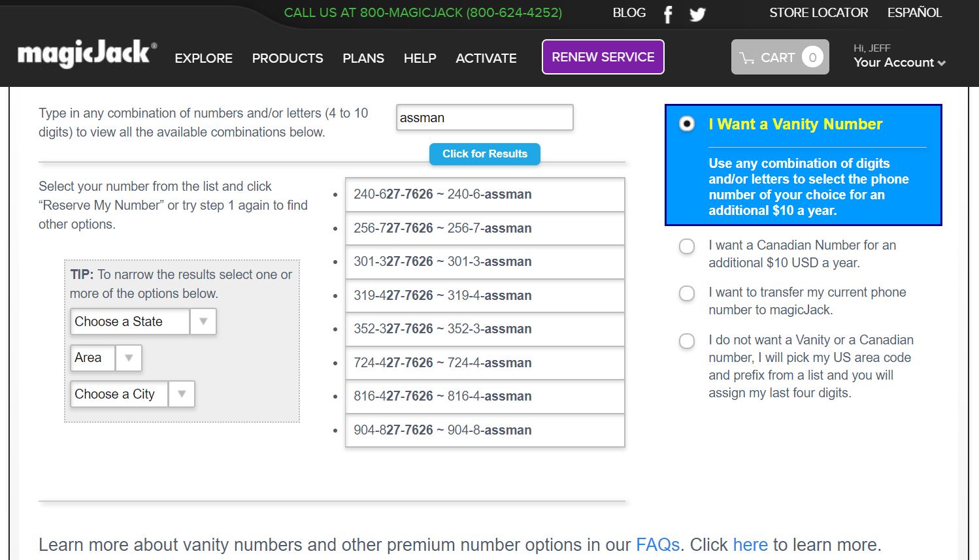The height and width of the screenshot is (560, 979).
Task: Open magicJack's Twitter bird icon
Action: (x=697, y=14)
